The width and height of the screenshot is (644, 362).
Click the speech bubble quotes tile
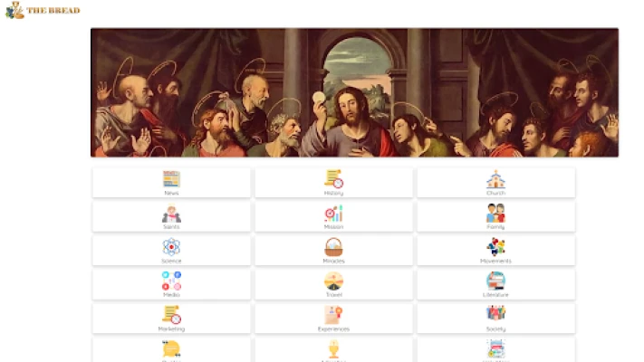pyautogui.click(x=171, y=349)
